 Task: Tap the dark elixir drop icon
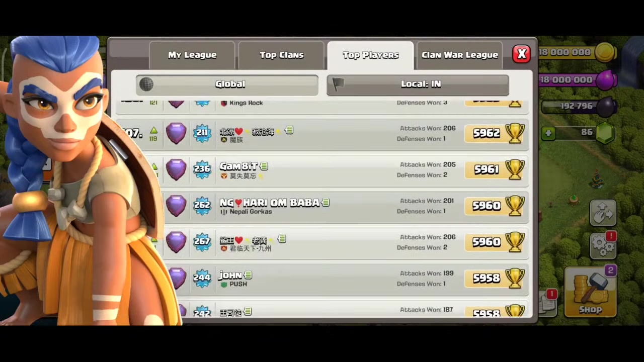click(x=606, y=107)
